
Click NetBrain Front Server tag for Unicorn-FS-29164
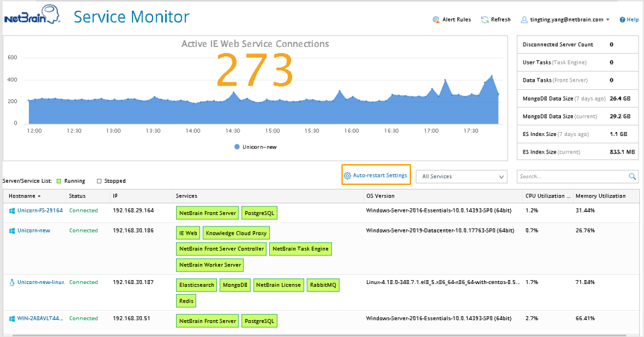point(208,213)
